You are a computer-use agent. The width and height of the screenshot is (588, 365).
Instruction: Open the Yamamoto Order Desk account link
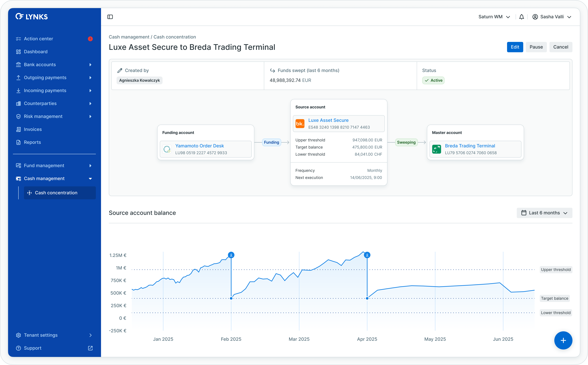[x=199, y=146]
